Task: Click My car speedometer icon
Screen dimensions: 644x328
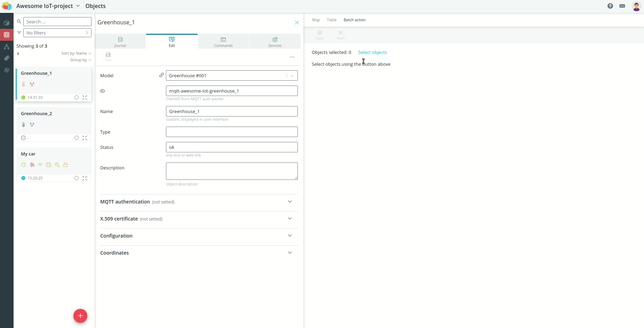Action: 23,165
